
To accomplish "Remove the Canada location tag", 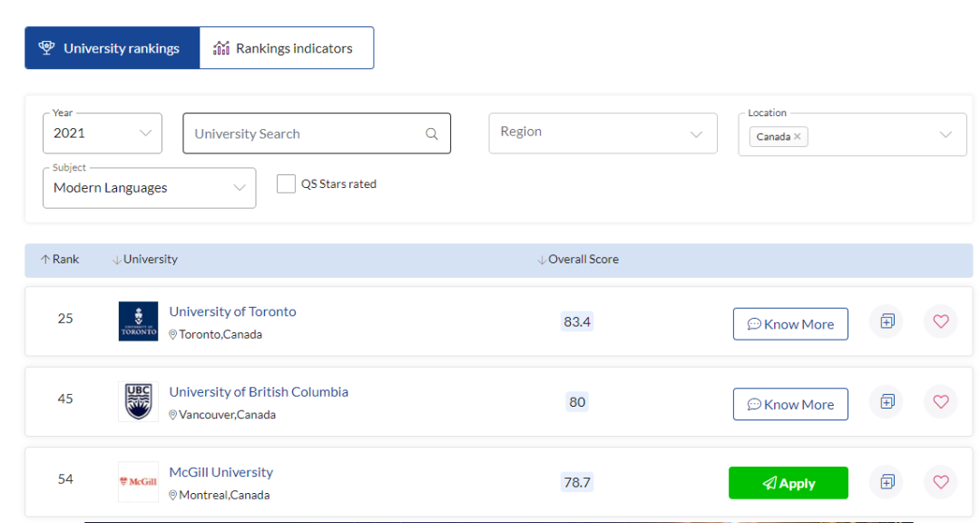I will [x=798, y=136].
